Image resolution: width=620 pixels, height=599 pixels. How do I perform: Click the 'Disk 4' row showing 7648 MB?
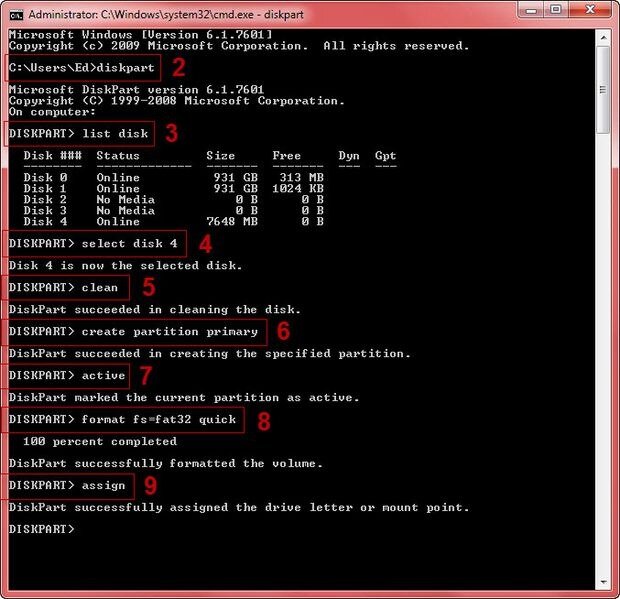click(173, 221)
